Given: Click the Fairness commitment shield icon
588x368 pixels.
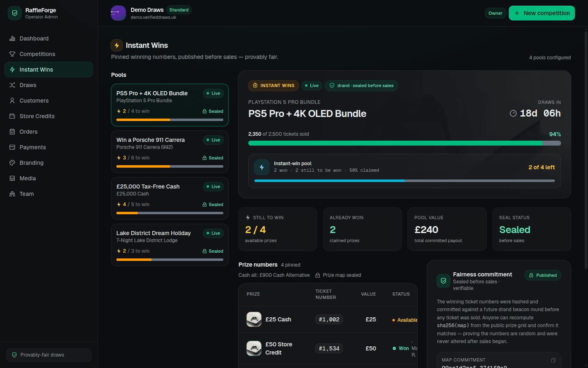Looking at the screenshot, I should pyautogui.click(x=443, y=281).
